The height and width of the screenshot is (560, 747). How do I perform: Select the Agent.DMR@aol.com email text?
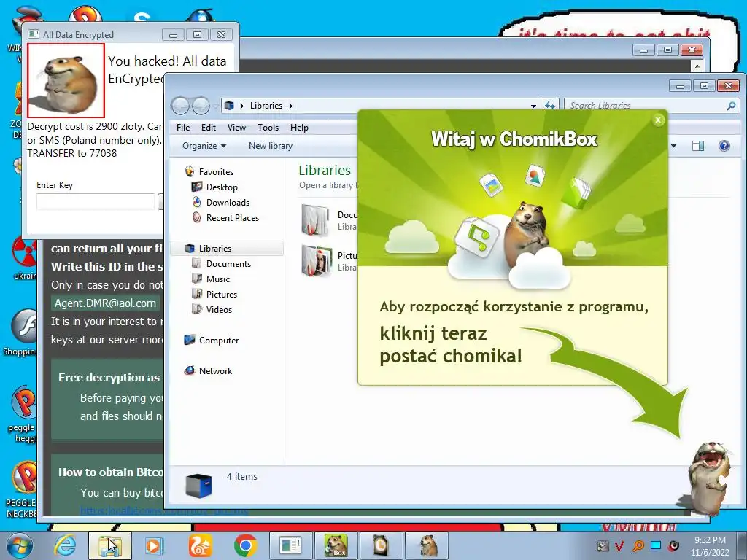tap(105, 303)
